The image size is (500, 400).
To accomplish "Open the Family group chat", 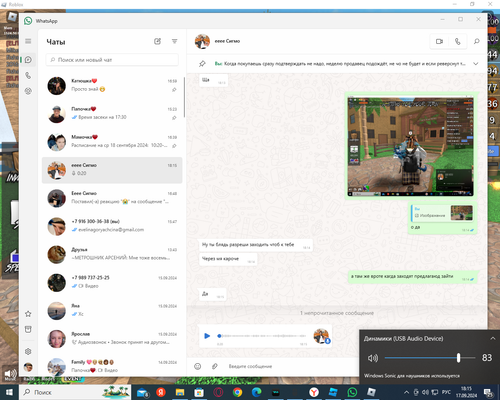I will tap(112, 366).
